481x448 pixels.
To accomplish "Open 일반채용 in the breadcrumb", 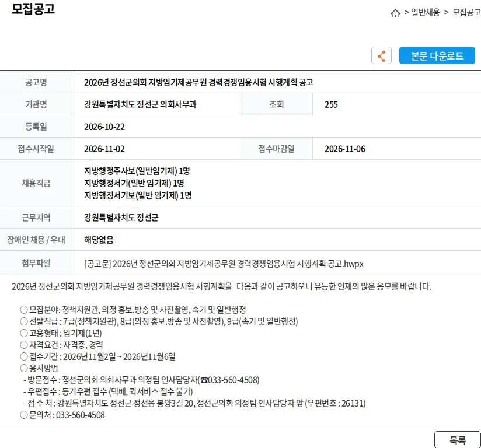I will [x=425, y=13].
